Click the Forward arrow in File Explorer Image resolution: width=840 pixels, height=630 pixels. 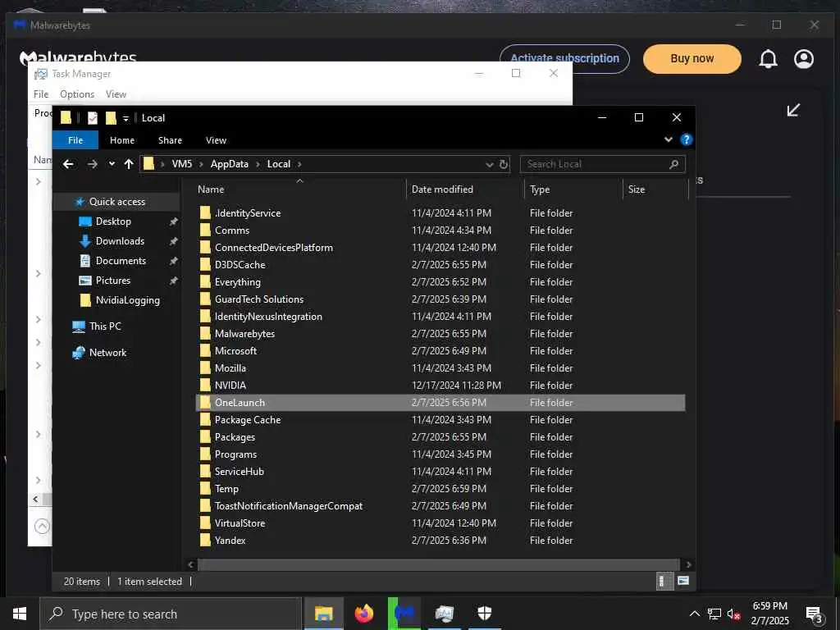pos(92,164)
